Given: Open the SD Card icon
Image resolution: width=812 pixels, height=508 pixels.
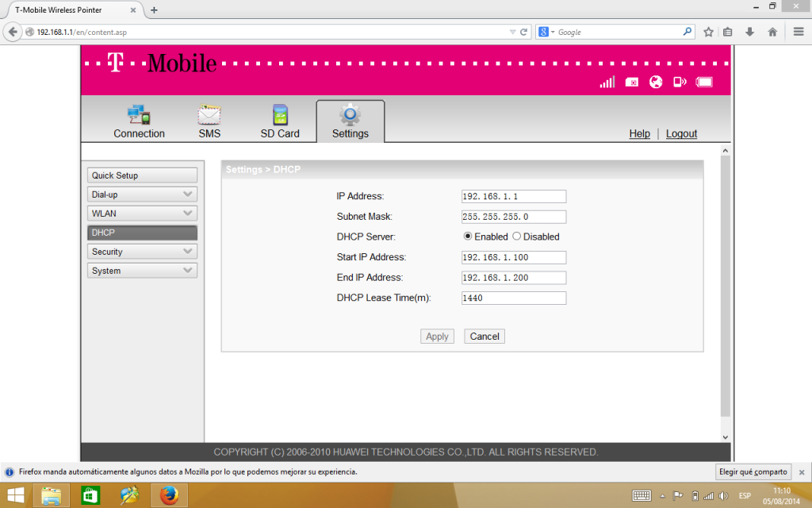Looking at the screenshot, I should [280, 116].
